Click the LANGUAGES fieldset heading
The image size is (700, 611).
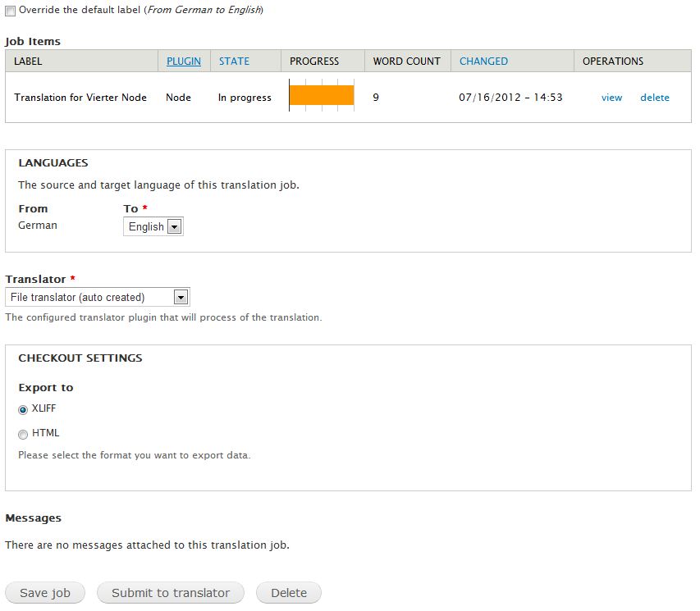(53, 163)
